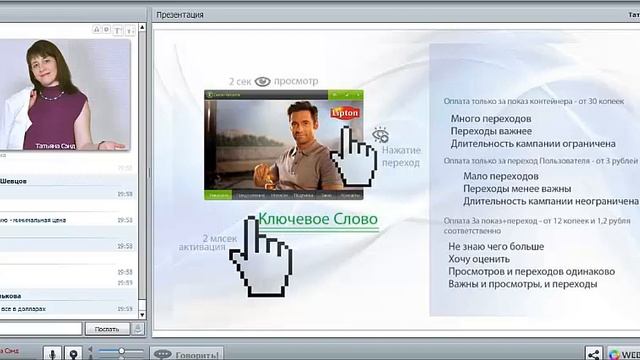
Task: Click the slide text "Мало переходов"
Action: (x=501, y=176)
